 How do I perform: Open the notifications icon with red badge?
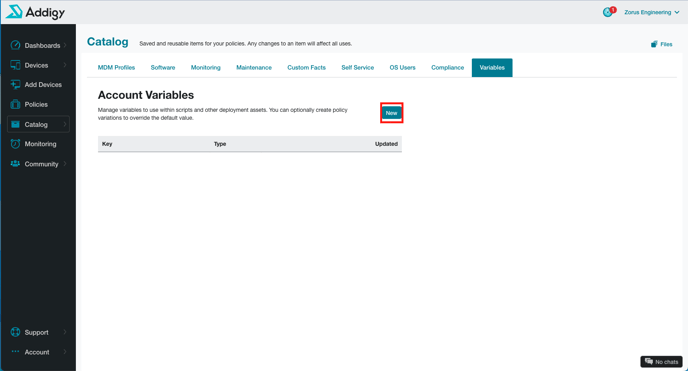(609, 12)
